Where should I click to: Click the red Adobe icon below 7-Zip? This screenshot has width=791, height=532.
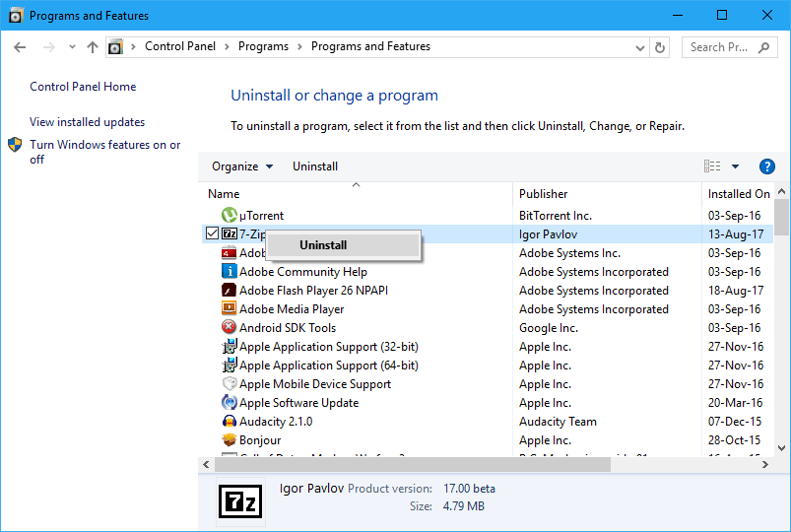(230, 252)
